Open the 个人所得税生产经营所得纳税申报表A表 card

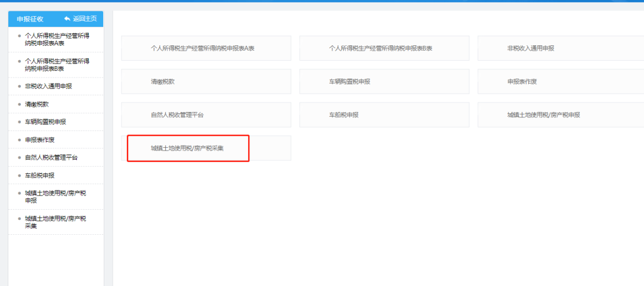tap(206, 48)
